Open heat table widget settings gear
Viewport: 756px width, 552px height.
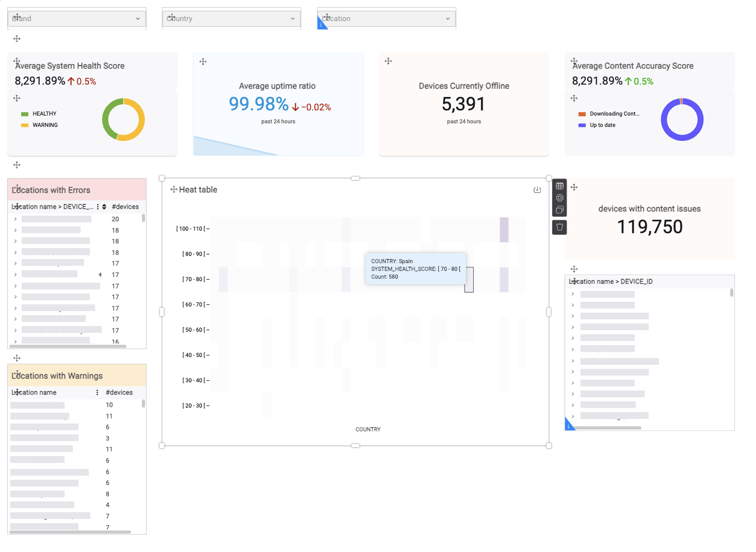click(x=559, y=198)
